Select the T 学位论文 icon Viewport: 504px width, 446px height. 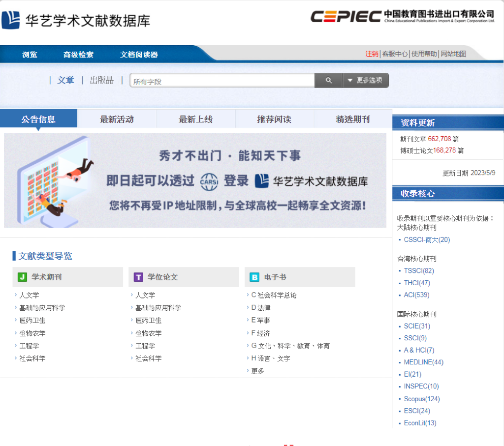138,277
